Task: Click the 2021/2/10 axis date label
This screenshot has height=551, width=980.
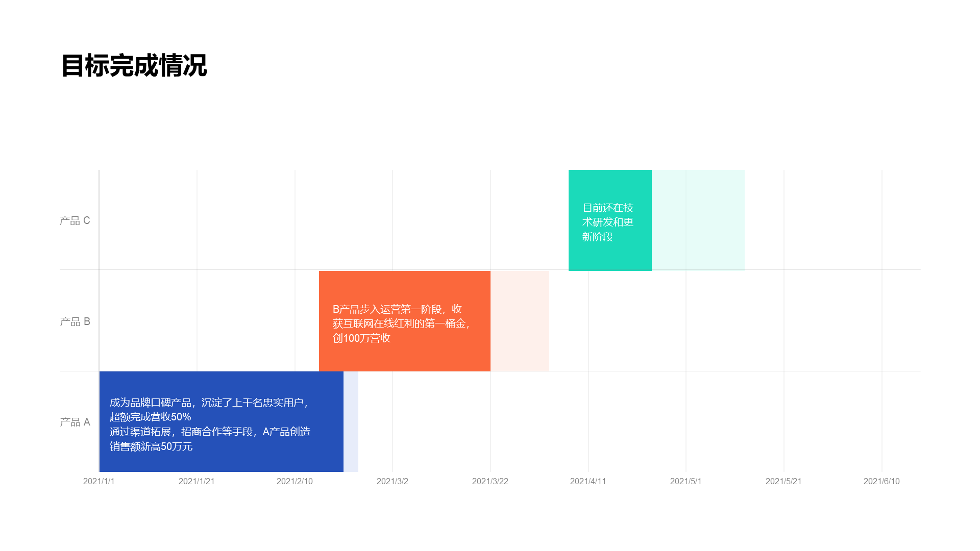Action: point(295,481)
